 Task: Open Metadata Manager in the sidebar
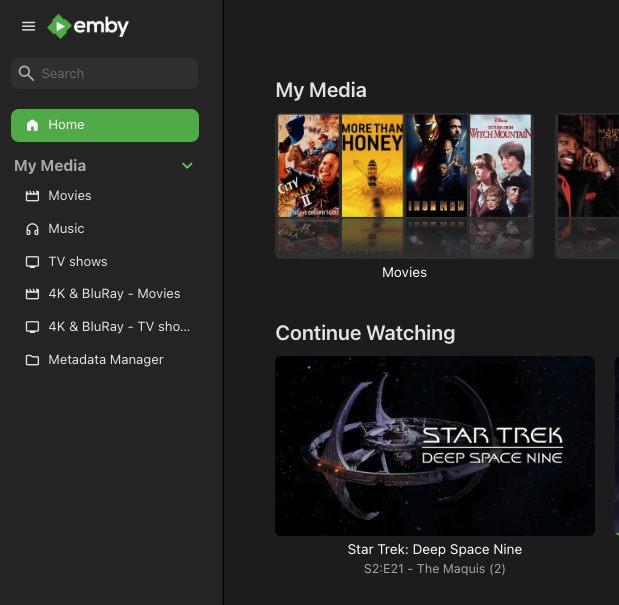[x=105, y=360]
